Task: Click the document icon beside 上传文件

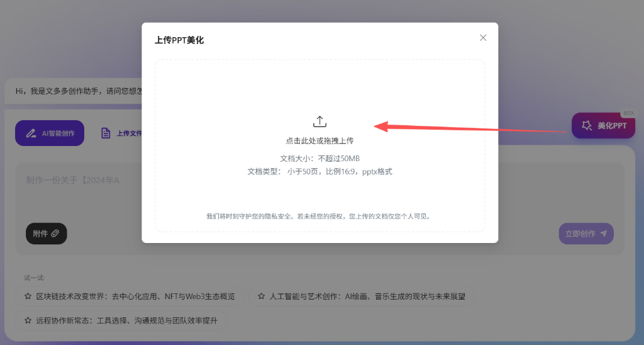Action: point(106,133)
